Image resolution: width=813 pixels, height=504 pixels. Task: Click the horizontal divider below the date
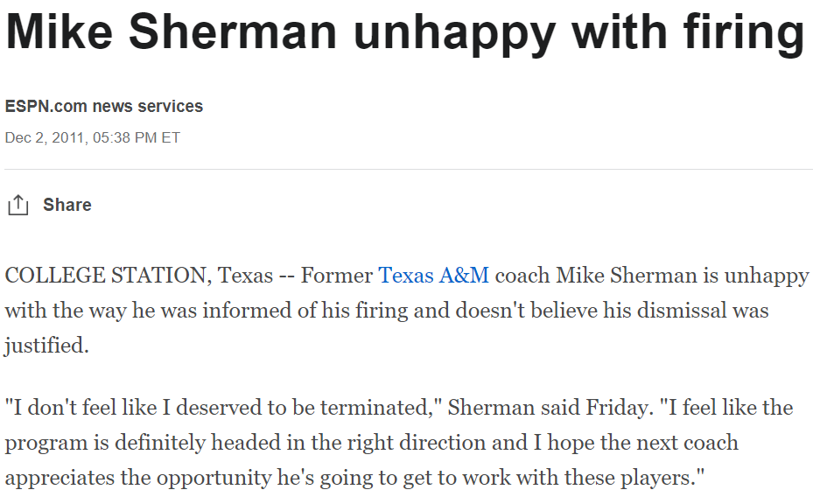pyautogui.click(x=406, y=169)
